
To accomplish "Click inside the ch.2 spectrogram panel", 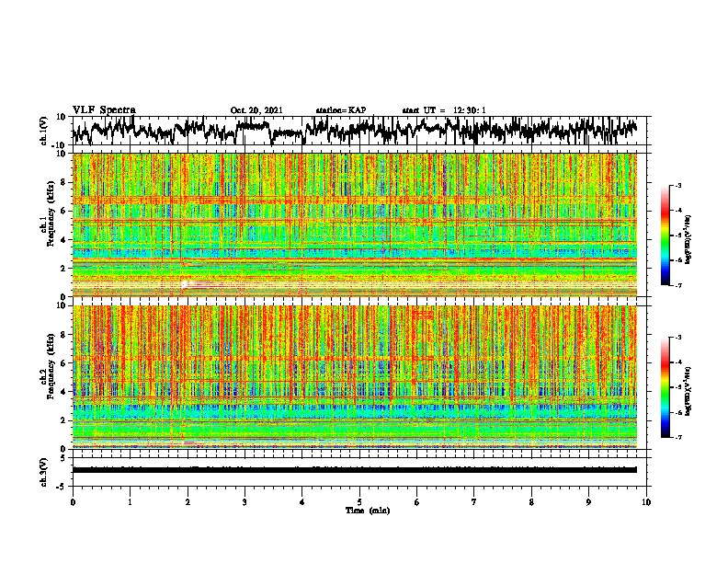I will pyautogui.click(x=354, y=377).
